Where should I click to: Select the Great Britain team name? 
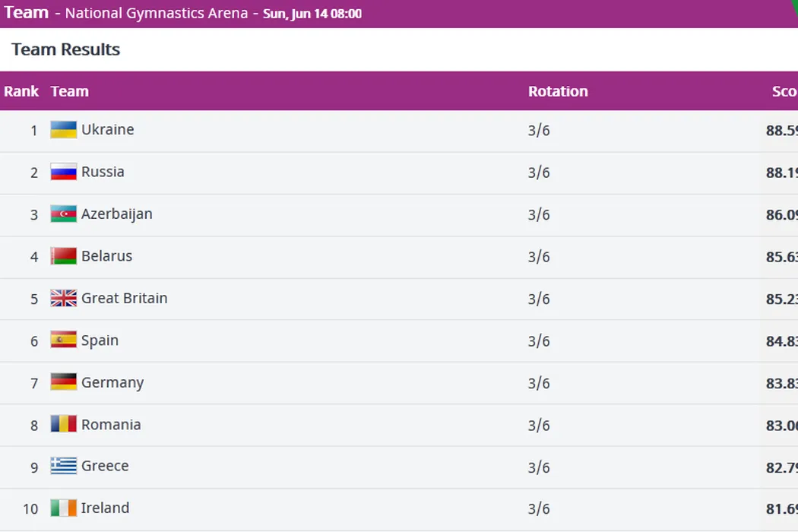coord(125,298)
